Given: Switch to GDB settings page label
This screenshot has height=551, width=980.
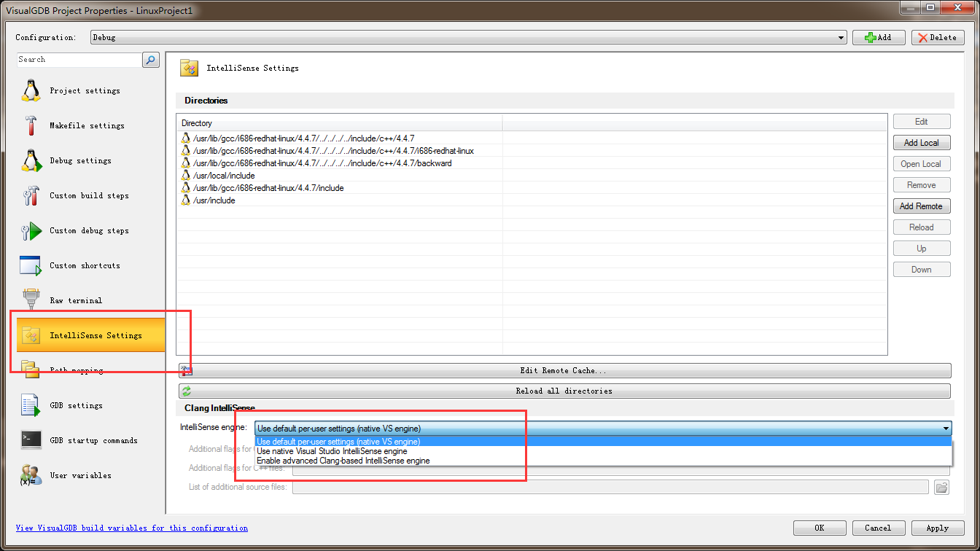Looking at the screenshot, I should tap(76, 405).
